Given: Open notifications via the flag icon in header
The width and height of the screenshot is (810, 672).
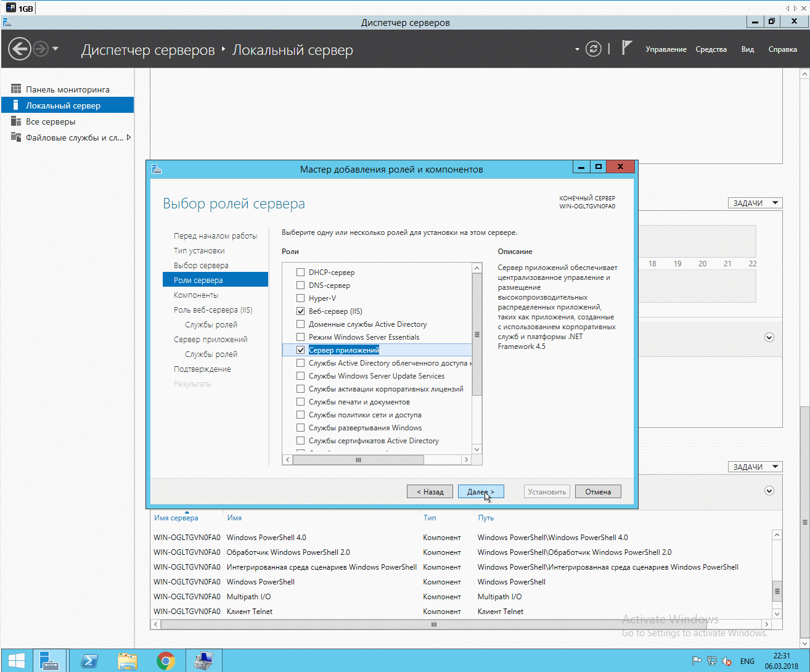Looking at the screenshot, I should pos(626,48).
